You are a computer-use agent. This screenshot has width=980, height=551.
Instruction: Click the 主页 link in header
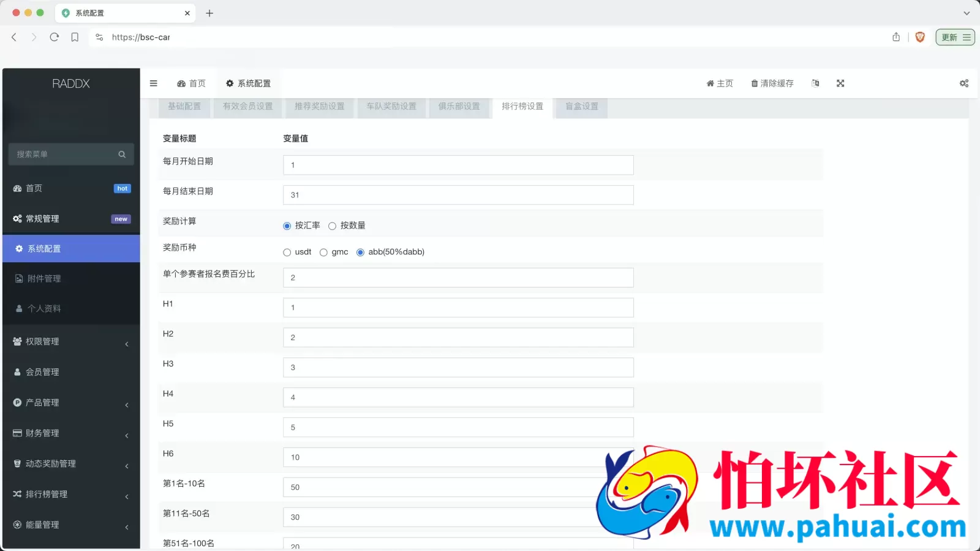(x=720, y=83)
